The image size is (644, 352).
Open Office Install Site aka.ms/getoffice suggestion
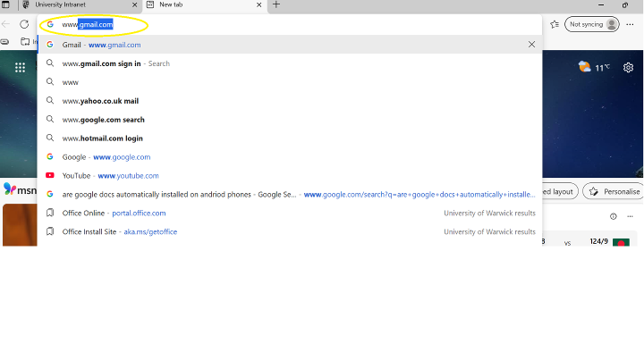[290, 231]
